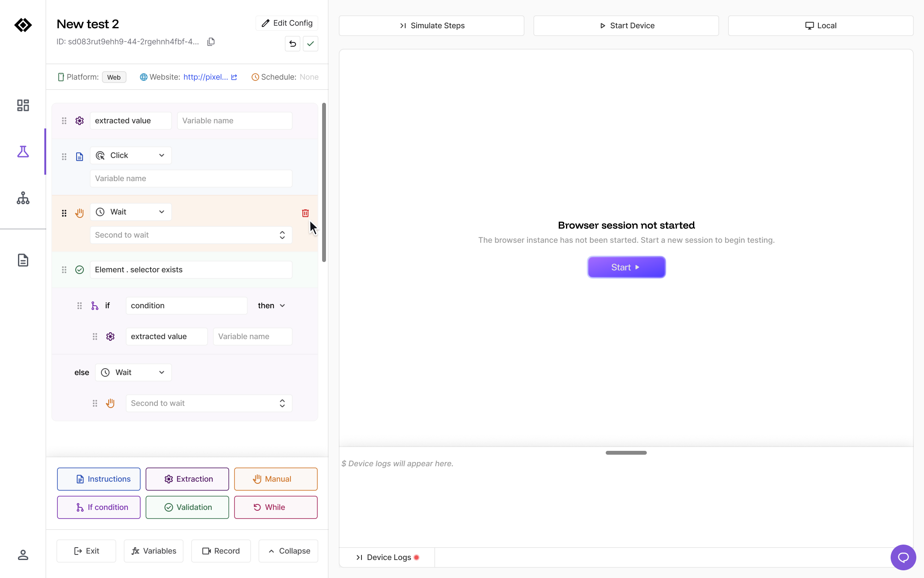The image size is (924, 578).
Task: Open the dashboard grid icon in sidebar
Action: [23, 105]
